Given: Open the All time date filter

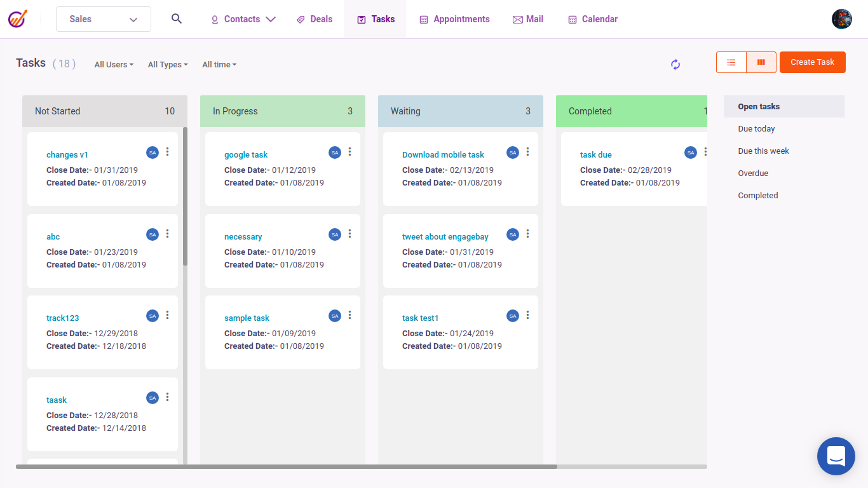Looking at the screenshot, I should point(219,64).
